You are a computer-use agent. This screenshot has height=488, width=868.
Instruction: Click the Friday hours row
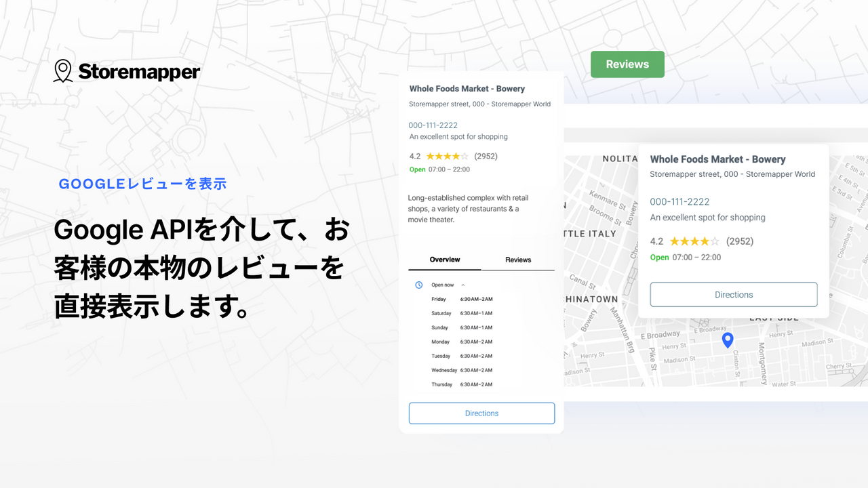[x=462, y=299]
